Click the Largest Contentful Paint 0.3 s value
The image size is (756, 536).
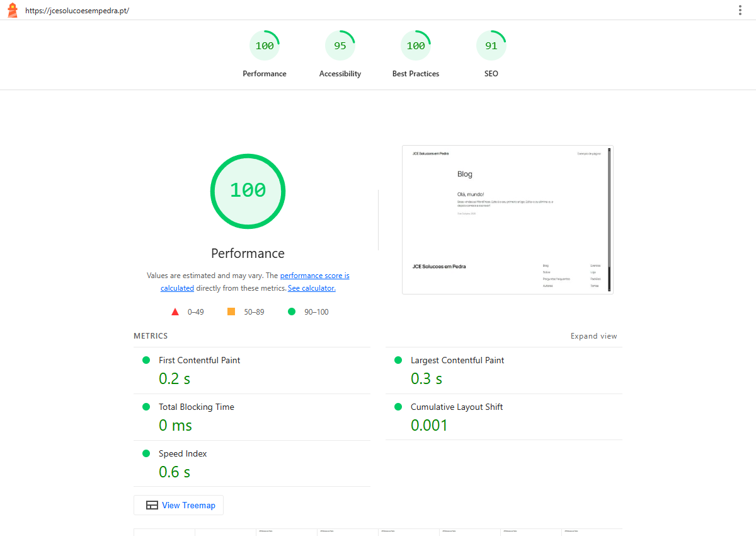pyautogui.click(x=427, y=379)
